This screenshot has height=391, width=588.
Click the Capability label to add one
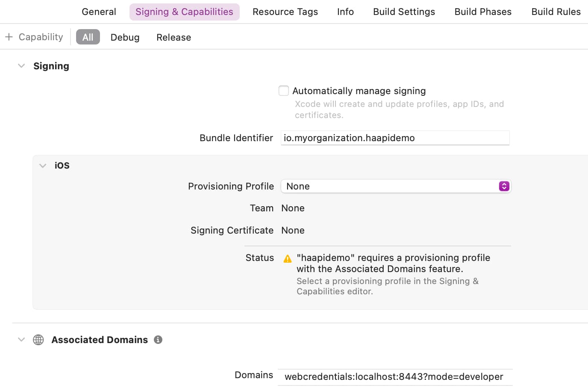pos(41,37)
